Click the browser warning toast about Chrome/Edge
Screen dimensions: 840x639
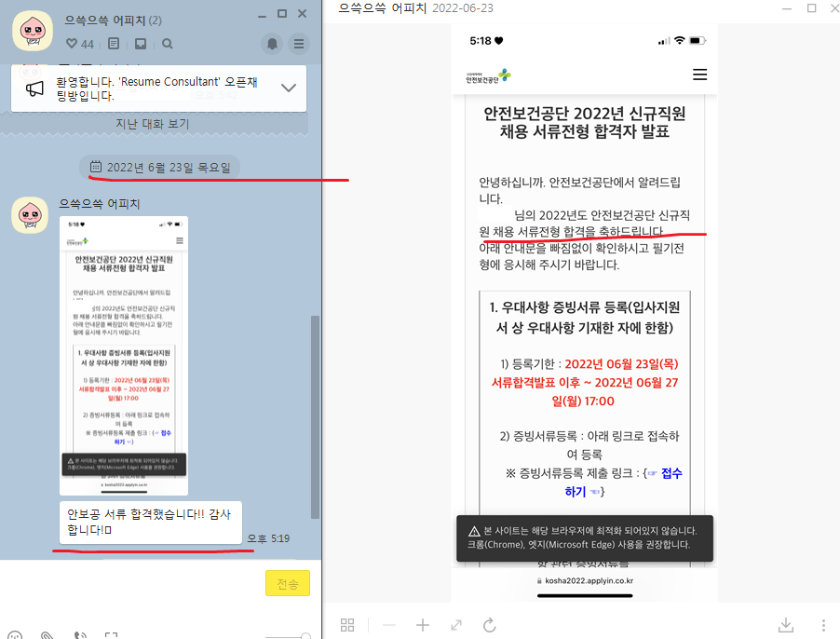585,538
